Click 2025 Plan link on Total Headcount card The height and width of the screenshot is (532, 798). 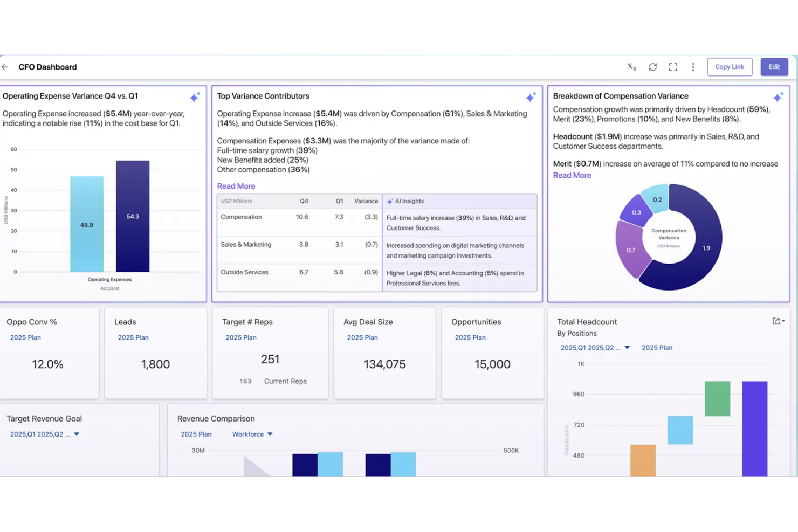(657, 348)
